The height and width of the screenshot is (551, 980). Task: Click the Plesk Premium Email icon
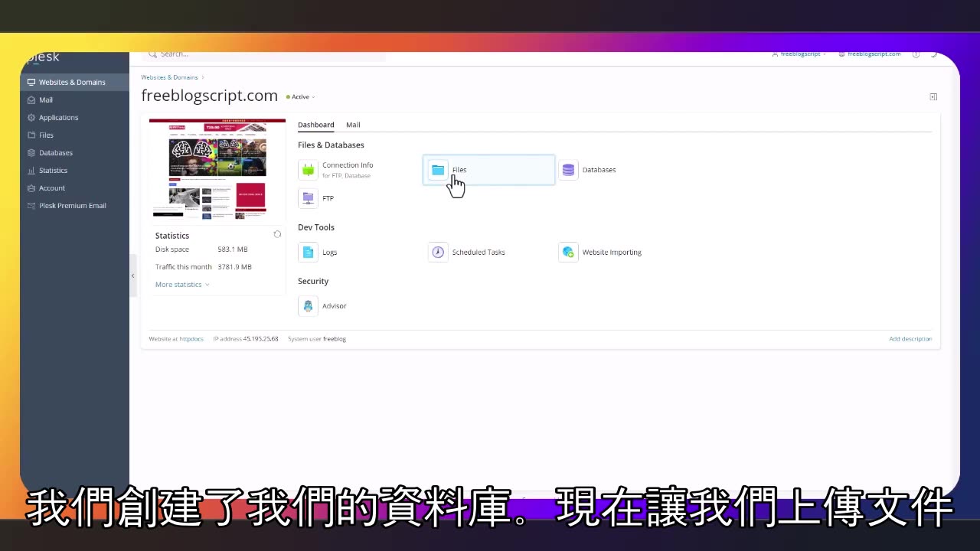(31, 205)
